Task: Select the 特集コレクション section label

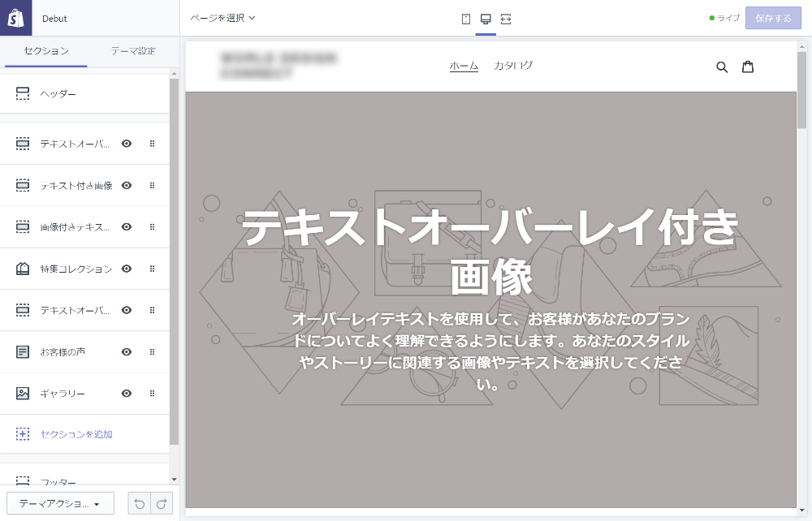Action: [76, 269]
